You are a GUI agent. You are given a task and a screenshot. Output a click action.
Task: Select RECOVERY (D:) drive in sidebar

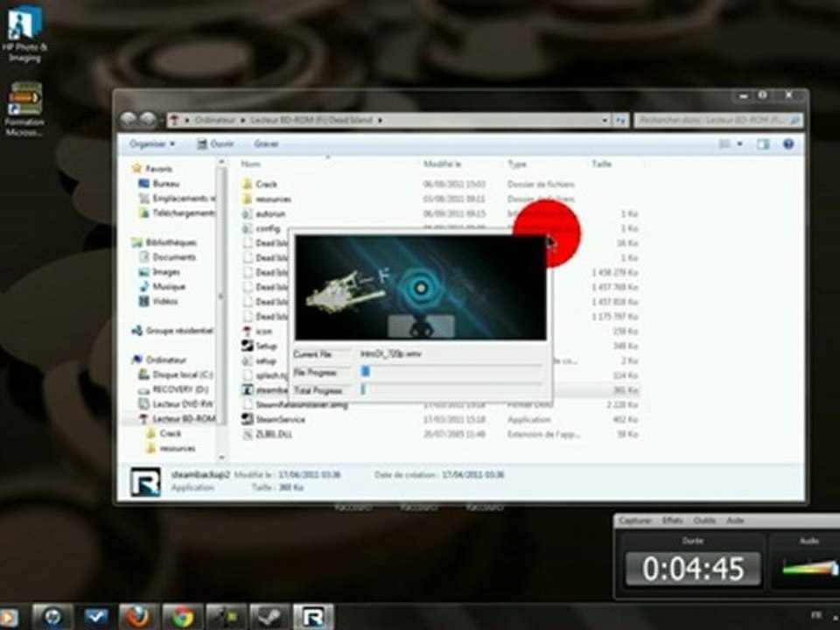coord(173,389)
